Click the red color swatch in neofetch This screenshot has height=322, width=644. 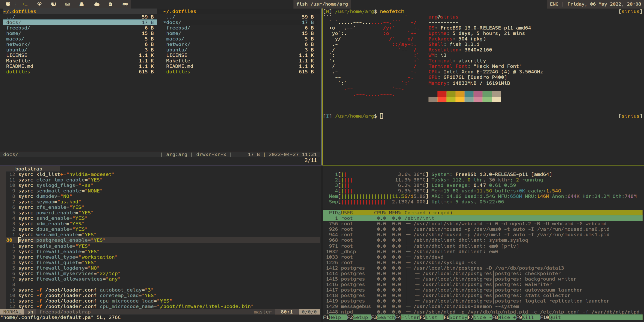[442, 94]
